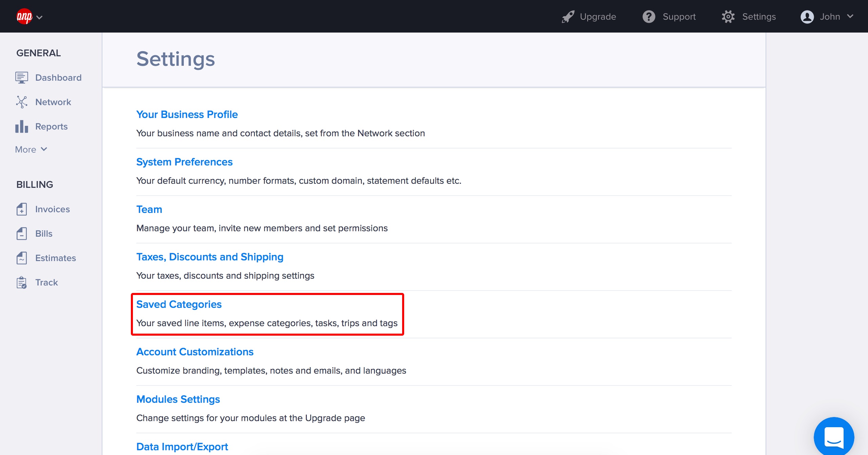Click the Track icon in sidebar

(x=21, y=282)
